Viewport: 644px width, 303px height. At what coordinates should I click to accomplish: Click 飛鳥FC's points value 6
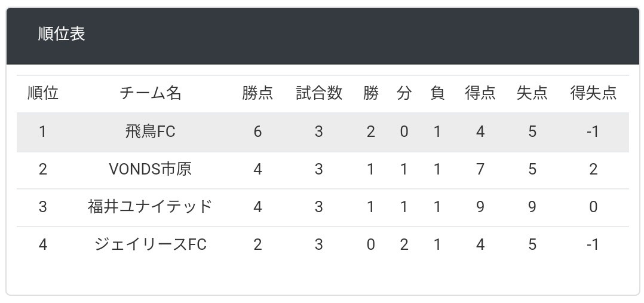(x=257, y=131)
